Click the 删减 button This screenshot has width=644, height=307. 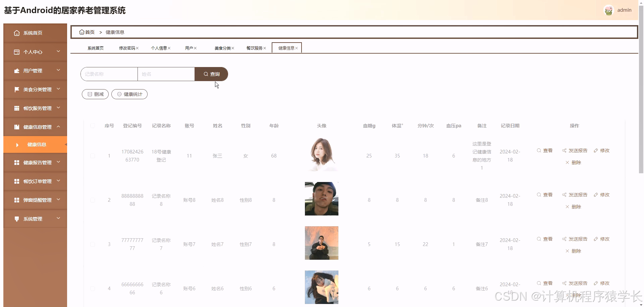point(95,94)
